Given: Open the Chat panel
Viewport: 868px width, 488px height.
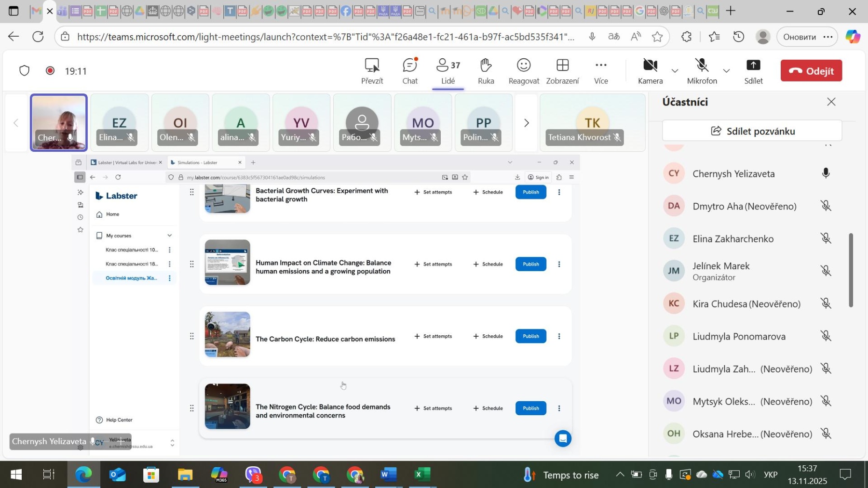Looking at the screenshot, I should pyautogui.click(x=409, y=71).
